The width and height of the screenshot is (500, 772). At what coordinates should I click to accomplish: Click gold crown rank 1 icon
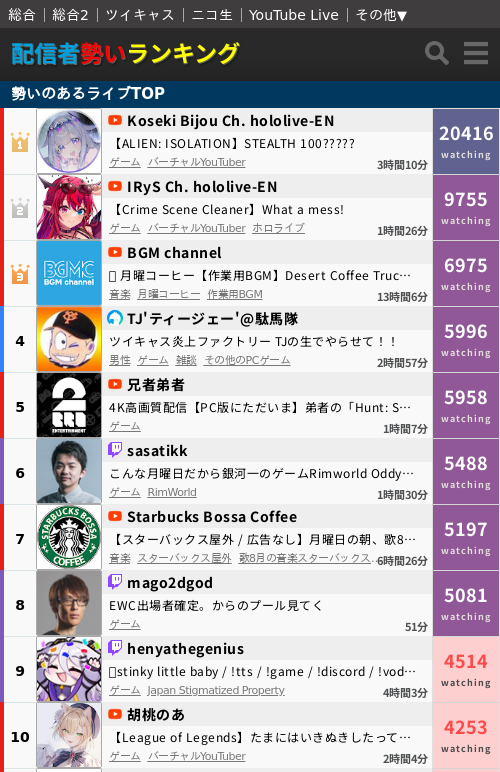coord(20,142)
